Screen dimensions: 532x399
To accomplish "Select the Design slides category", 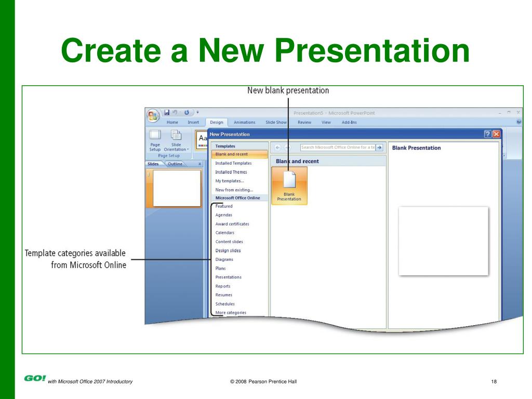I will (x=228, y=250).
